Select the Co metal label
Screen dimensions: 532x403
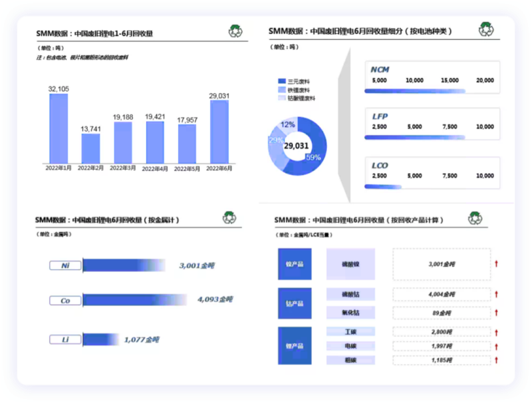(65, 301)
